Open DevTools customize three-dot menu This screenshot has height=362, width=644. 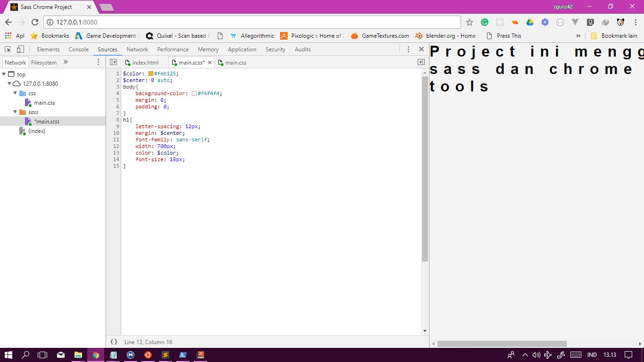pyautogui.click(x=408, y=49)
